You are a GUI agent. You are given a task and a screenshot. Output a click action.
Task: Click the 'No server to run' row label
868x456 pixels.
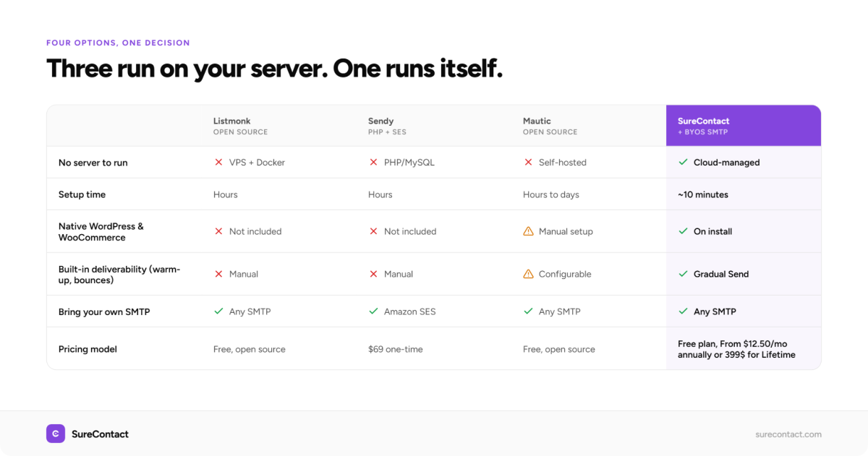(93, 163)
